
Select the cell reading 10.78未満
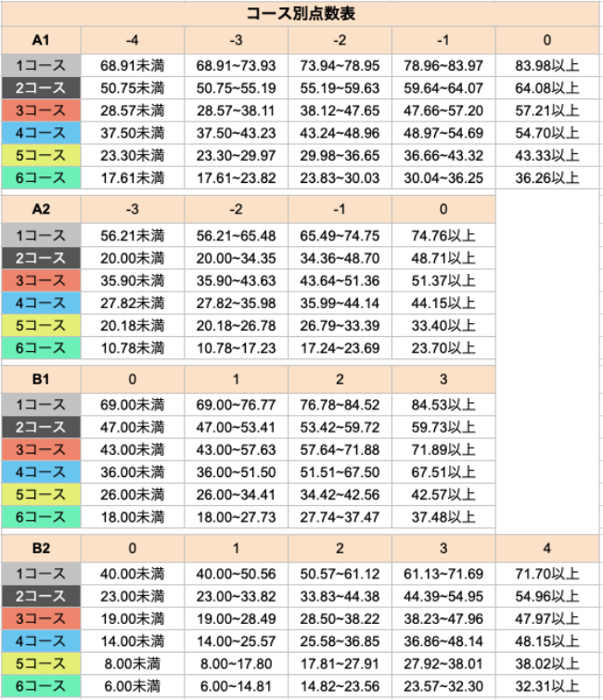point(133,348)
